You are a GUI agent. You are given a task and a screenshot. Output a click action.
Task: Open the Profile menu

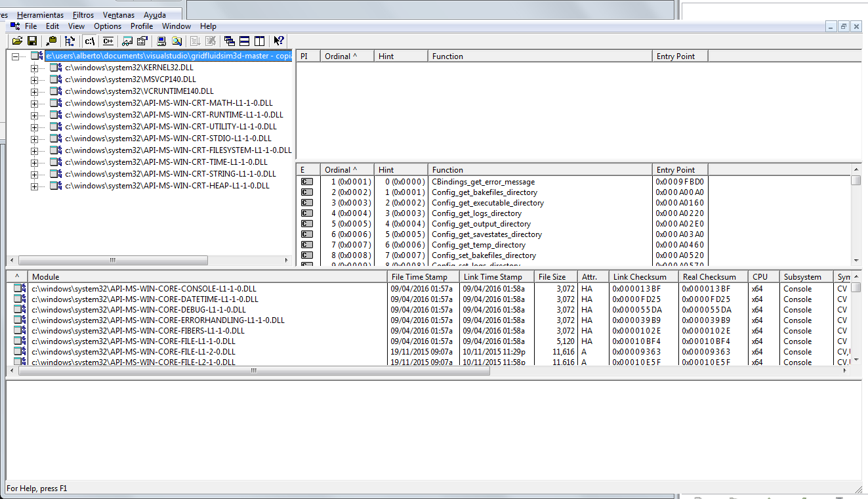(142, 26)
